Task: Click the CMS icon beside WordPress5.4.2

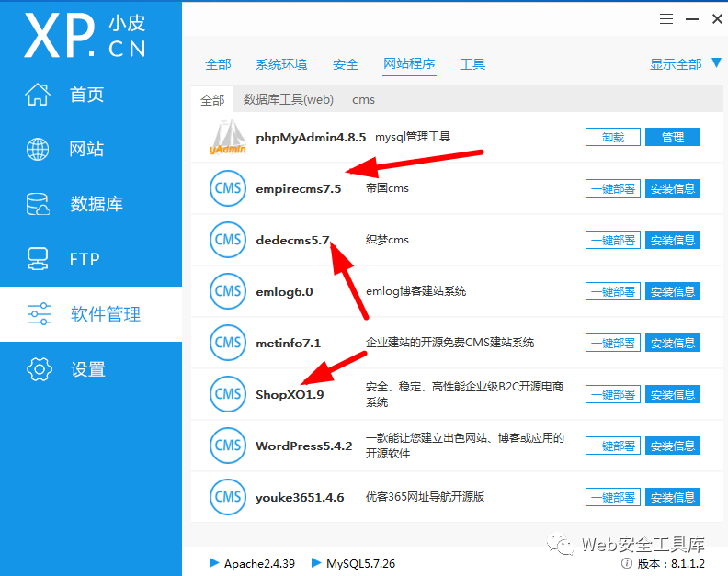Action: [x=228, y=446]
